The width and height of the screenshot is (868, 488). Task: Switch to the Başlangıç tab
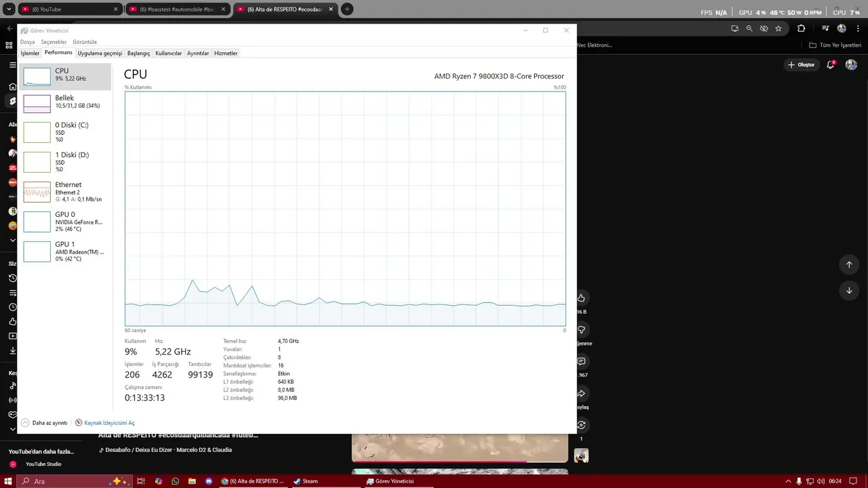tap(138, 53)
